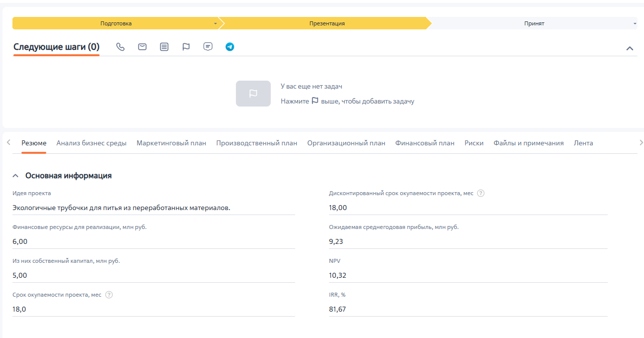Screen dimensions: 644x338
Task: Click the IRR, % label
Action: (337, 295)
